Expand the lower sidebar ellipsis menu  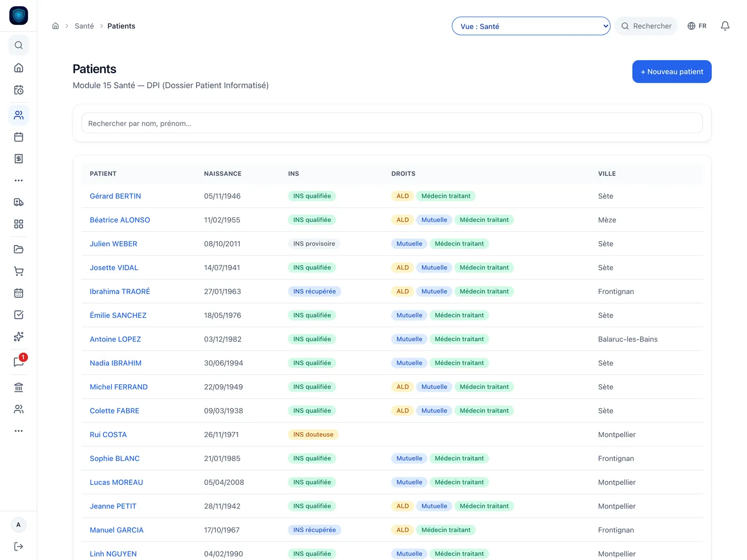19,431
